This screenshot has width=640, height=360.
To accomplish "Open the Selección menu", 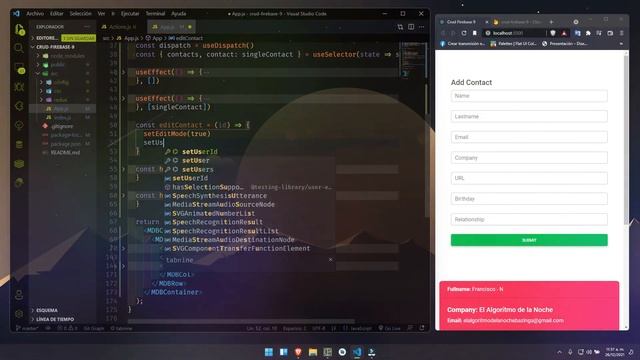I will click(x=80, y=13).
